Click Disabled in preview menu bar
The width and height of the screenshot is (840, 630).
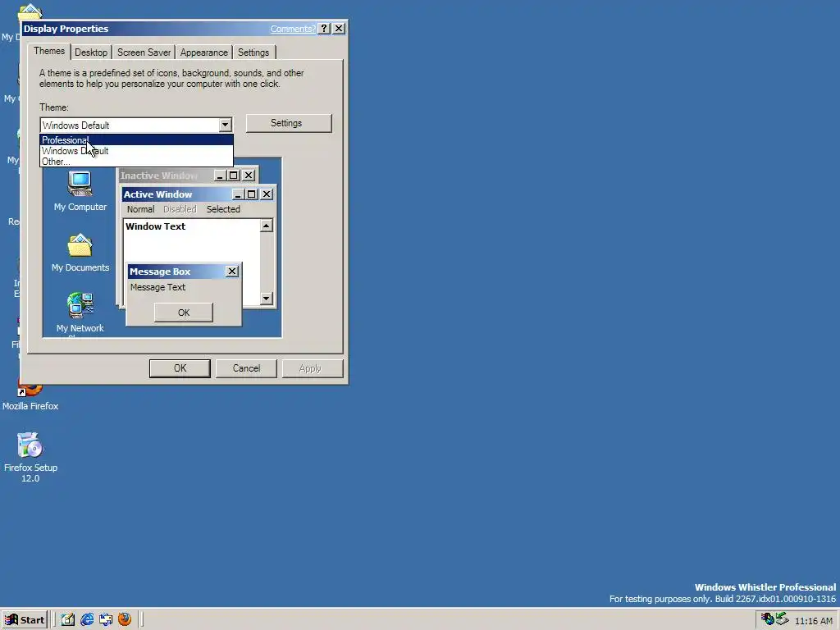coord(180,209)
